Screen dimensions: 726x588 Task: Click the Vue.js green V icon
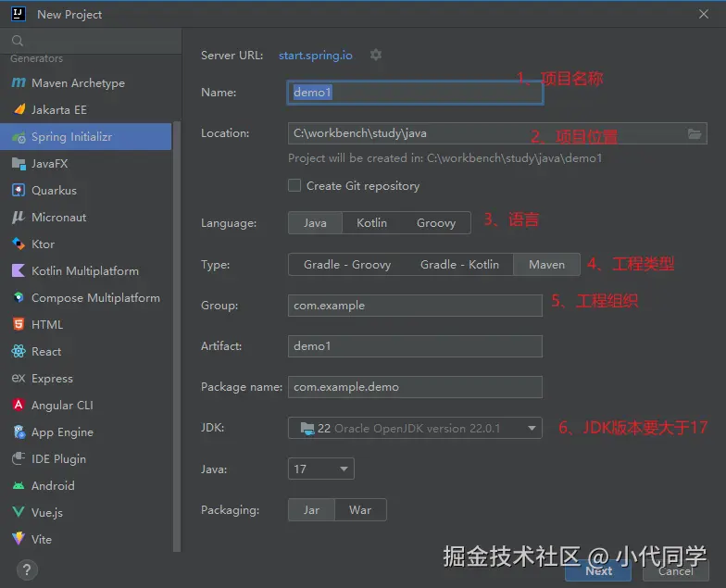click(19, 512)
